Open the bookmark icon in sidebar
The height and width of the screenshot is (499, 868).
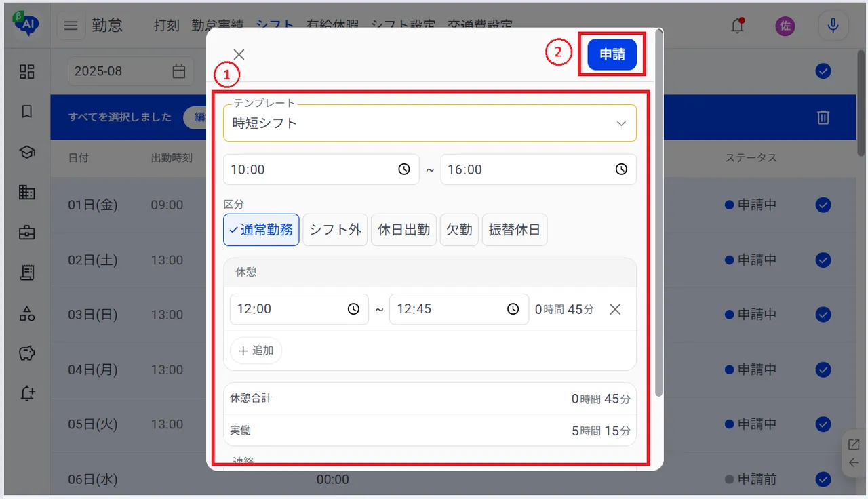click(27, 112)
